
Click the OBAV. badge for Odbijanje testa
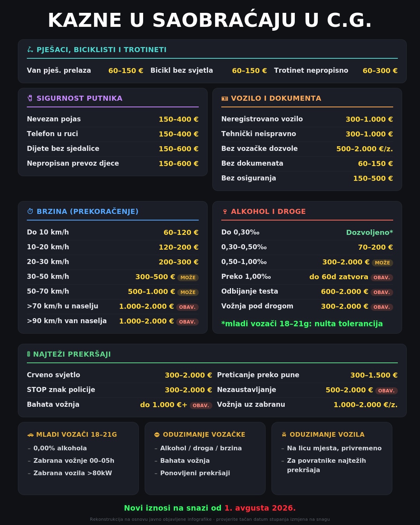pyautogui.click(x=382, y=292)
